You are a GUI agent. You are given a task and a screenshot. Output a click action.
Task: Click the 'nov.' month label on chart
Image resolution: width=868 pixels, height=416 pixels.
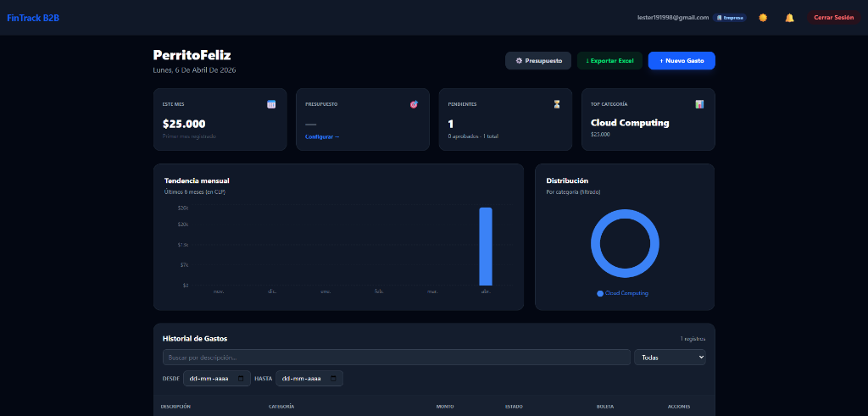click(x=218, y=291)
